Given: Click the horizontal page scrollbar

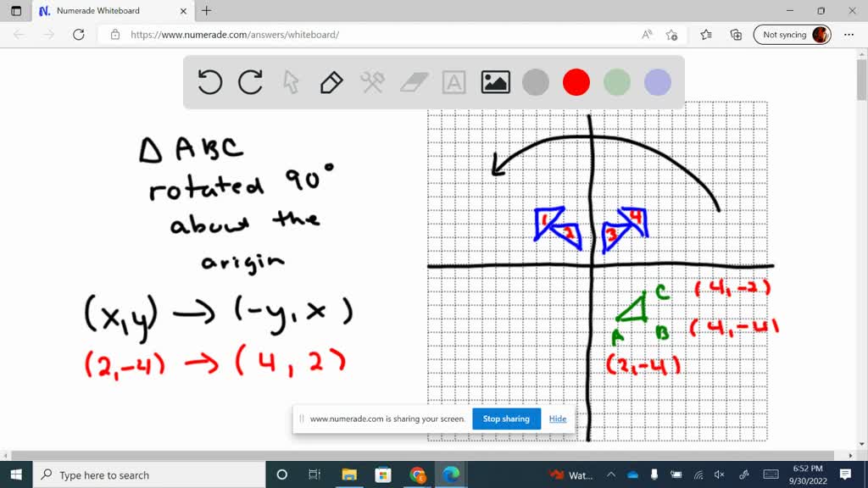Looking at the screenshot, I should click(424, 455).
